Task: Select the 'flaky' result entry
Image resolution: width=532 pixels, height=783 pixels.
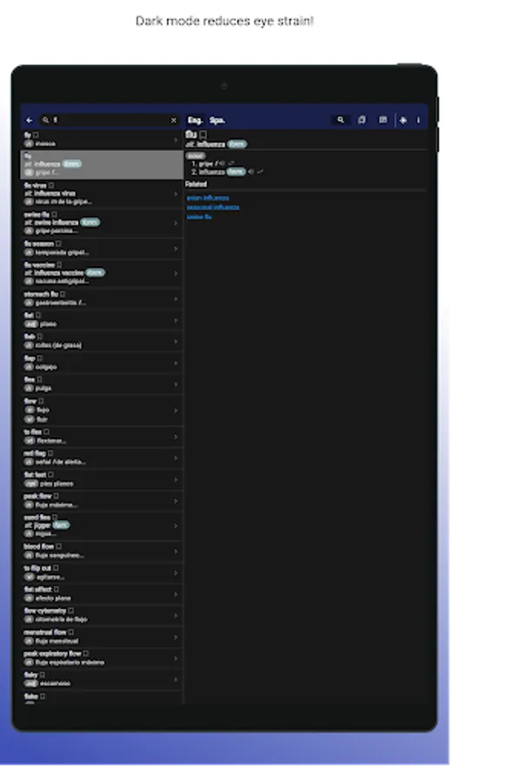Action: (x=102, y=679)
